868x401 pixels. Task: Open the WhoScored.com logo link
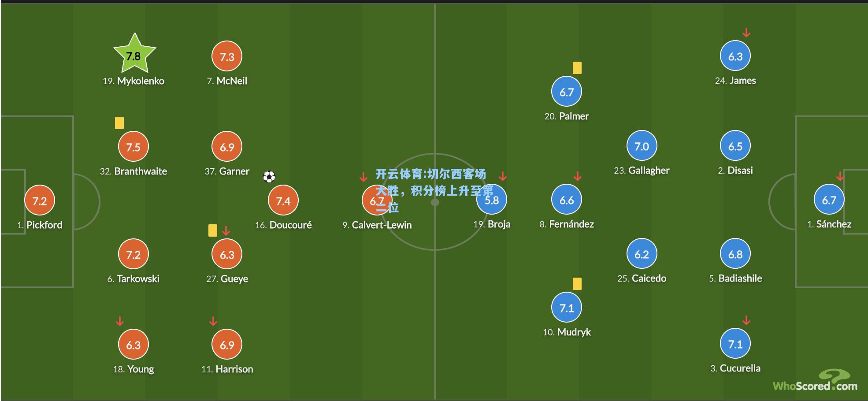point(815,381)
